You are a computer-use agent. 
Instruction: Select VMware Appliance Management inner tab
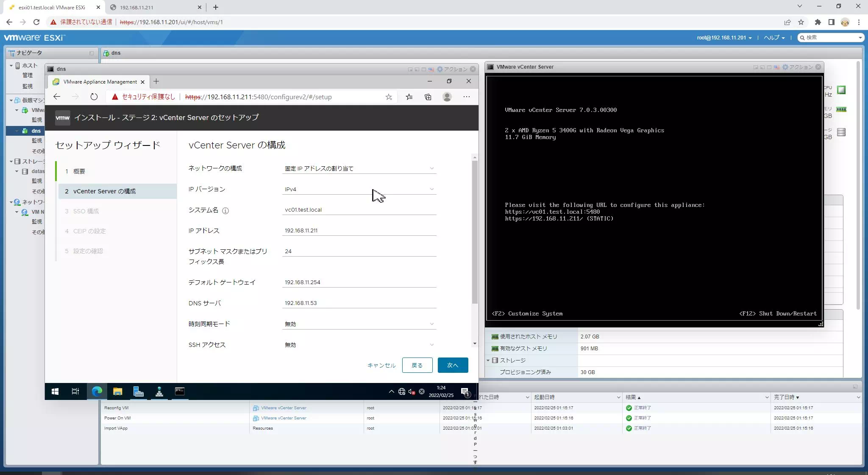click(x=98, y=82)
